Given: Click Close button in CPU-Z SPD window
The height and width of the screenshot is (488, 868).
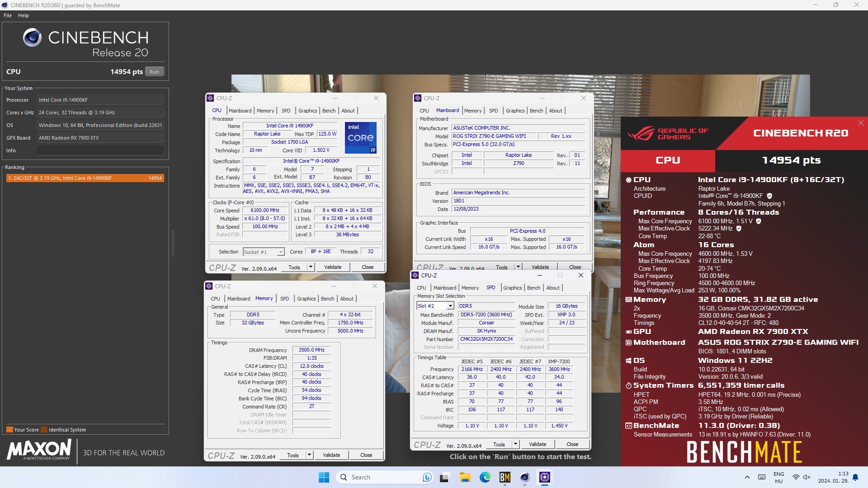Looking at the screenshot, I should pyautogui.click(x=572, y=444).
